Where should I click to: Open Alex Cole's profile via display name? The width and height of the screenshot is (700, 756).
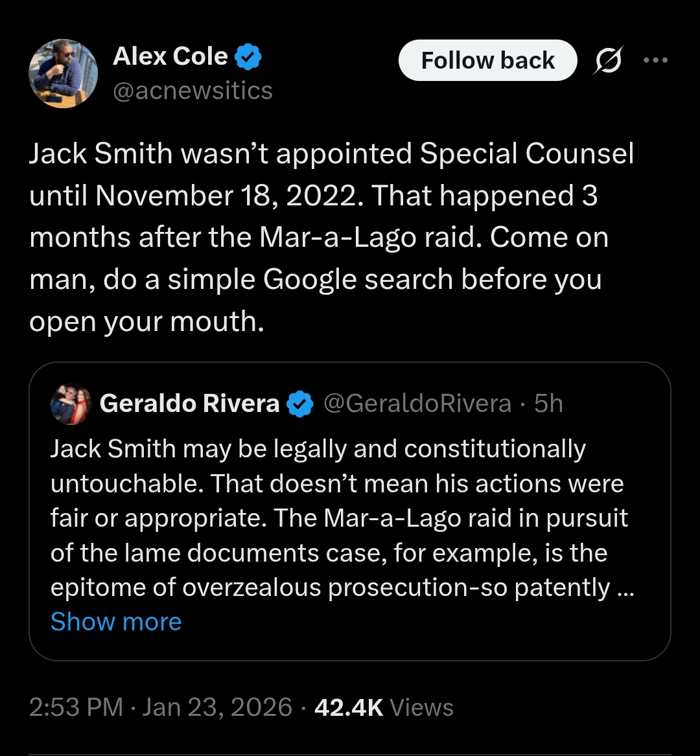pyautogui.click(x=170, y=57)
